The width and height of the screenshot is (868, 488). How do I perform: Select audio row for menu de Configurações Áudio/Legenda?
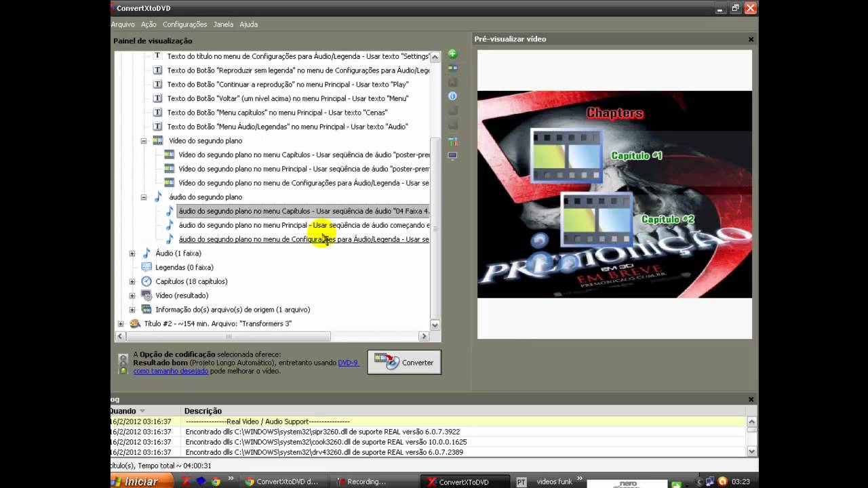(x=303, y=239)
